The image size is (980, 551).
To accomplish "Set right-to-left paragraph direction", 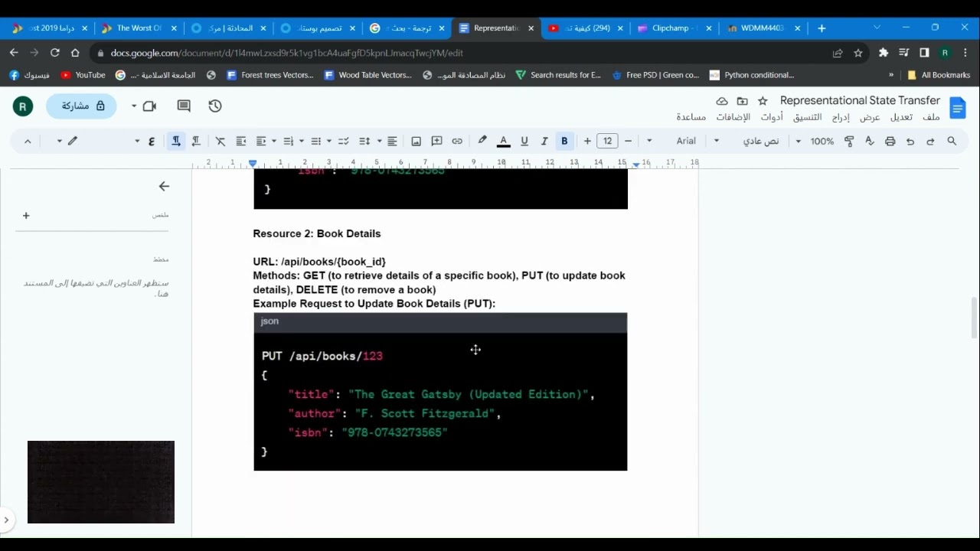I will (196, 141).
